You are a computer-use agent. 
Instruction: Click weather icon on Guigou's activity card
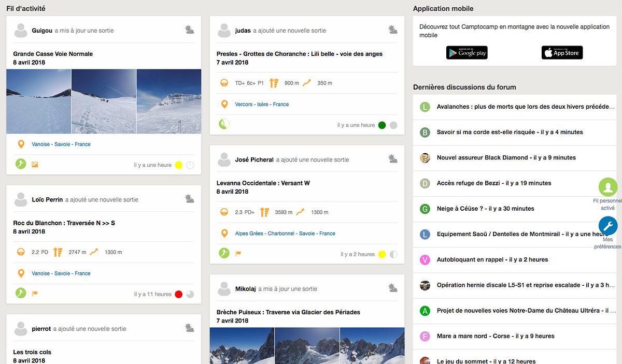pos(190,30)
